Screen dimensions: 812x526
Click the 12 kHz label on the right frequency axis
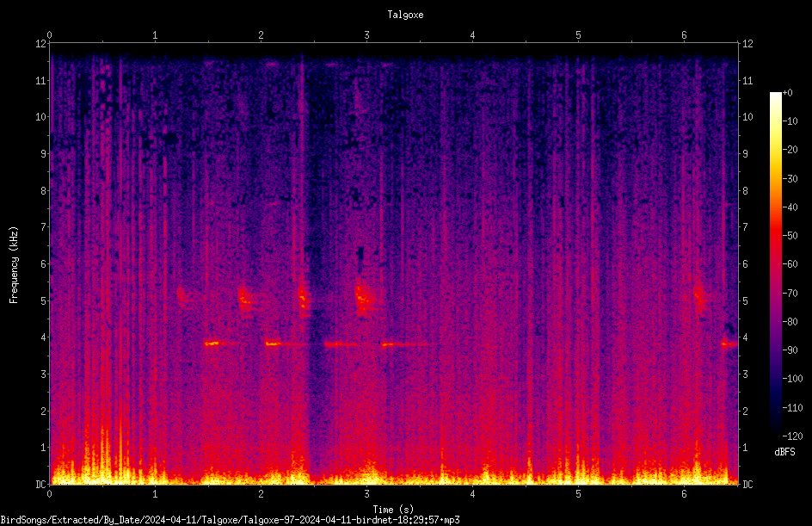point(747,44)
